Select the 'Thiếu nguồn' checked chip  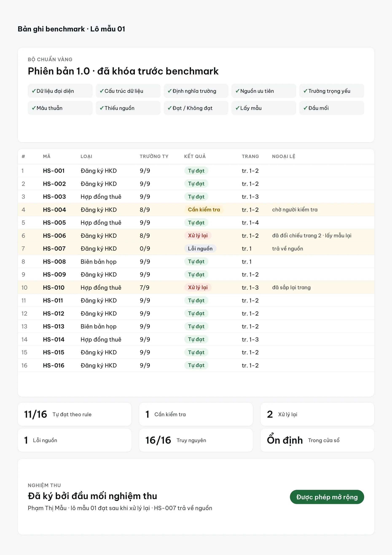pyautogui.click(x=128, y=108)
